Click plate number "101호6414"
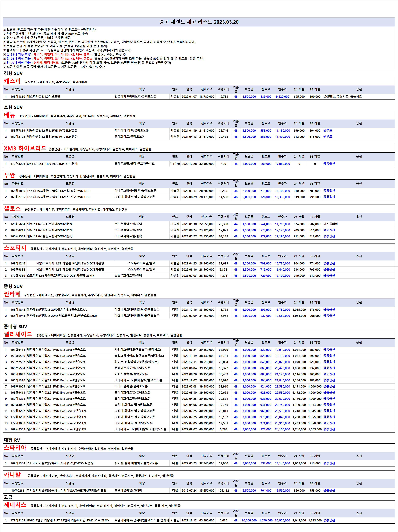 [18, 350]
